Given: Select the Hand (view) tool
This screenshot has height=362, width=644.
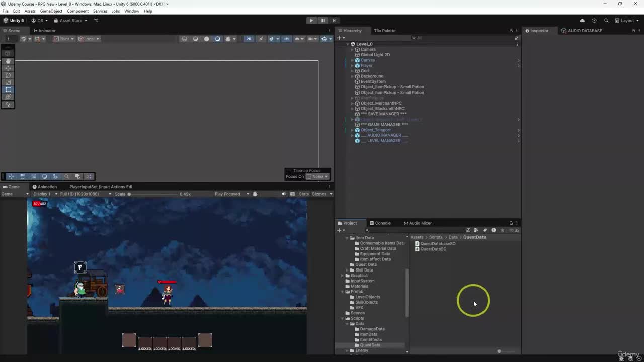Looking at the screenshot, I should point(8,61).
